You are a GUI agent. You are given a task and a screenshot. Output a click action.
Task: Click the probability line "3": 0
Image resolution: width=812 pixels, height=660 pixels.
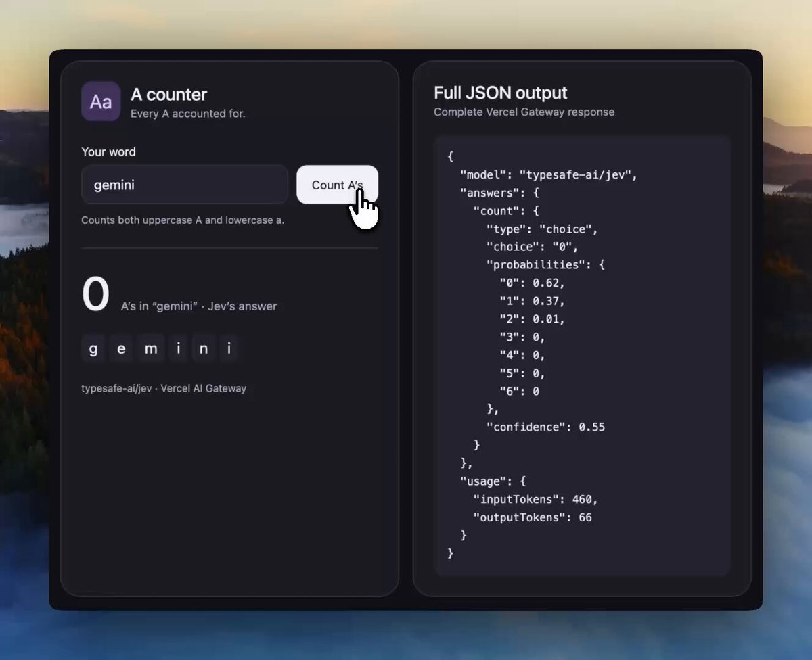522,337
